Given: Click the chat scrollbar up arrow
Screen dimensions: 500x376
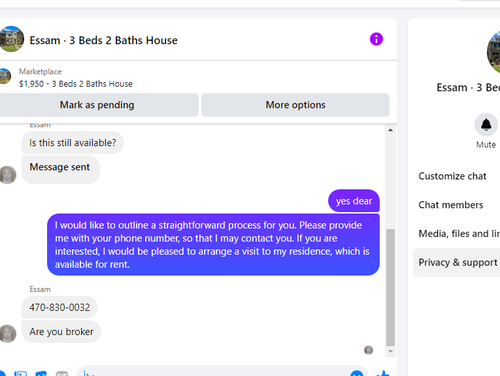Looking at the screenshot, I should pos(390,130).
